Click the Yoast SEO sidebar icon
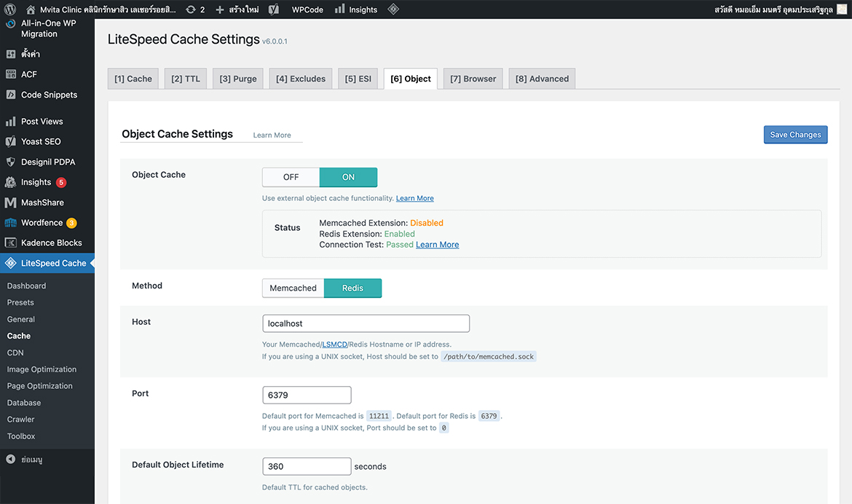Screen dimensions: 852x504 click(x=10, y=141)
